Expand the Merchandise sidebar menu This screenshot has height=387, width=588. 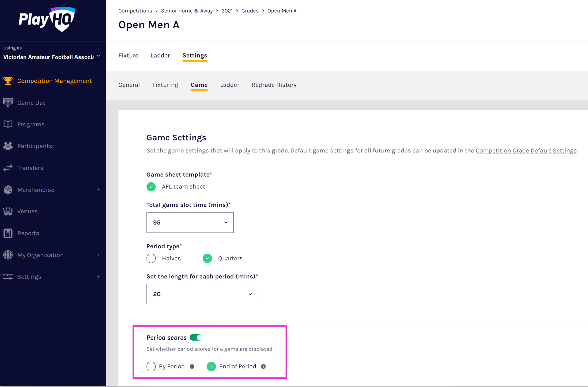98,190
